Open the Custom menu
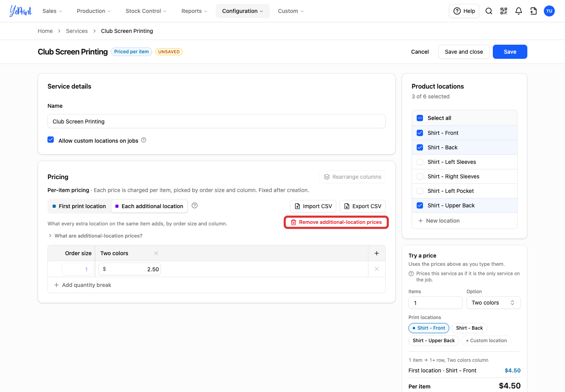This screenshot has width=565, height=392. tap(291, 11)
